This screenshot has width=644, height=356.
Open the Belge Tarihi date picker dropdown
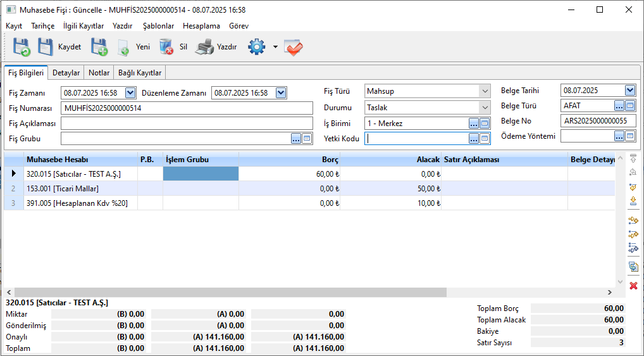pos(629,91)
